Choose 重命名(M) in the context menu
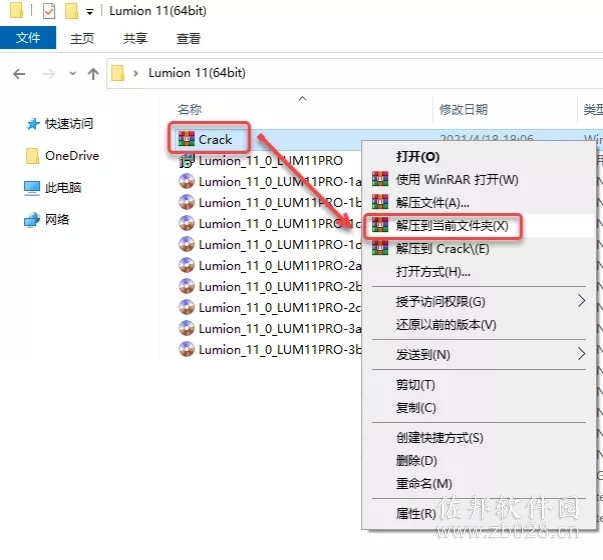603x560 pixels. 424,483
